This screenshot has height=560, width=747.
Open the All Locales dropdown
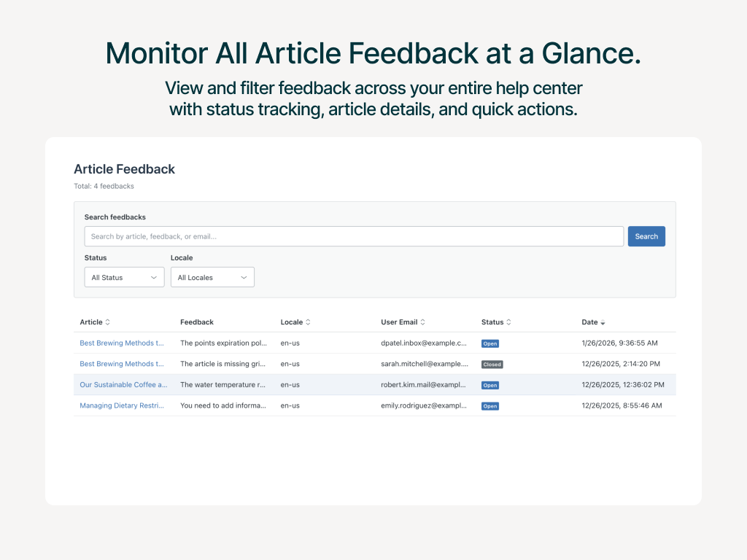click(212, 278)
